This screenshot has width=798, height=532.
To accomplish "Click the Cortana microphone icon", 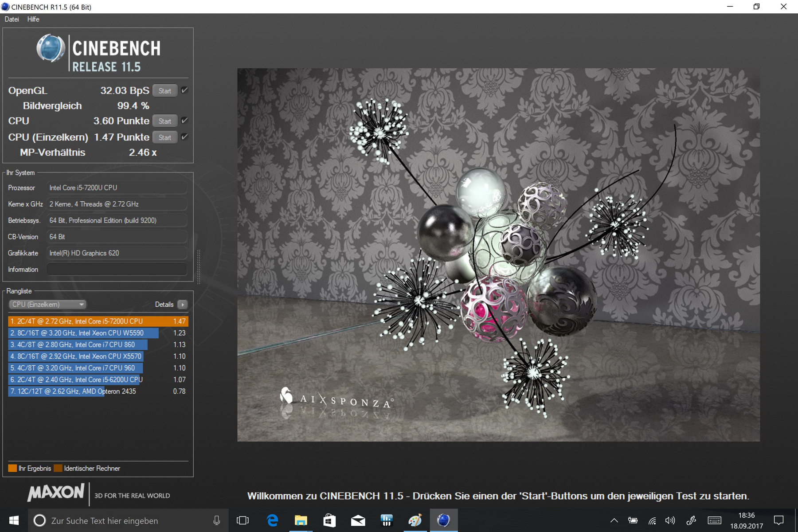I will pos(217,520).
